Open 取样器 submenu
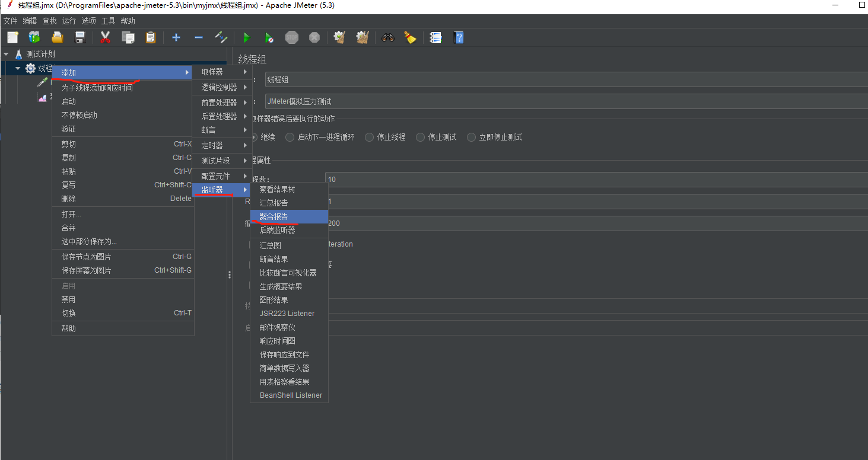The image size is (868, 460). point(222,72)
